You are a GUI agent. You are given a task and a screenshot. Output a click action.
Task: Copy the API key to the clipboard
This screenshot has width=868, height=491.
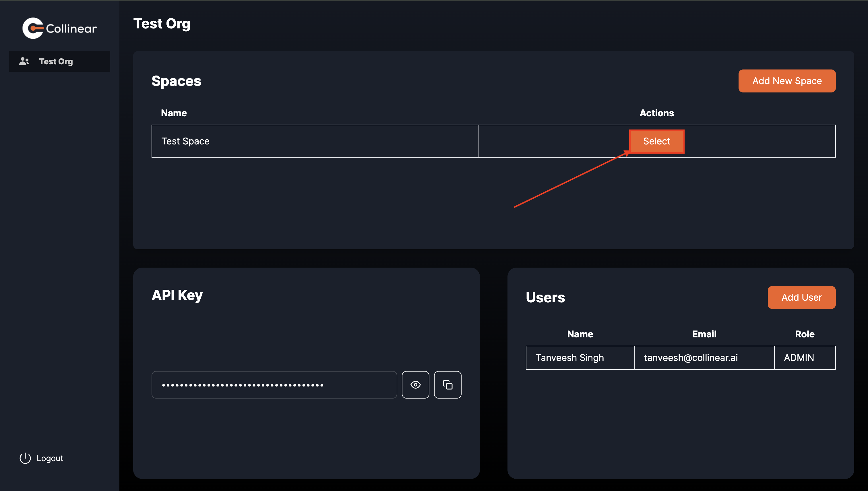click(x=447, y=385)
